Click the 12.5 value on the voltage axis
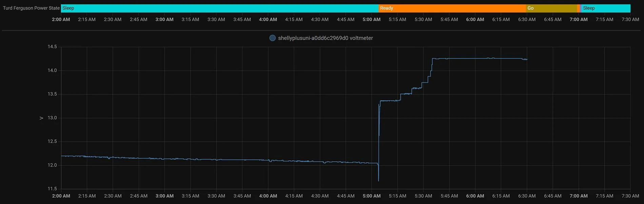This screenshot has width=644, height=204. pyautogui.click(x=52, y=141)
